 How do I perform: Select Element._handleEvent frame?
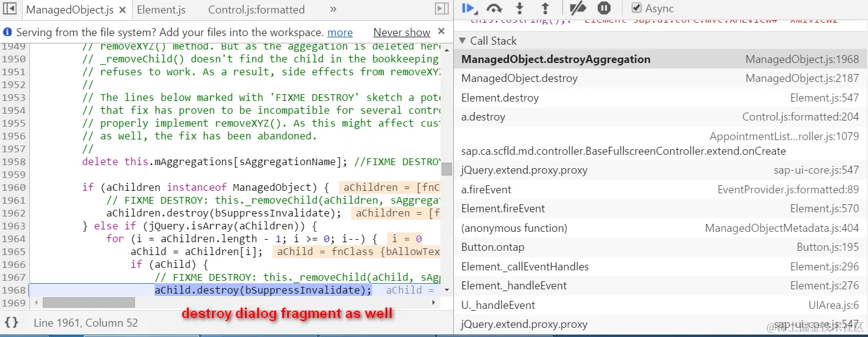point(660,286)
